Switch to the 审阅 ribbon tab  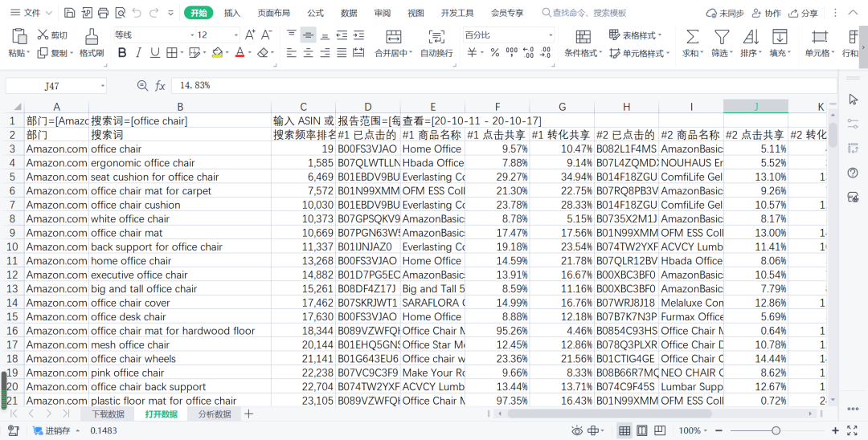click(382, 13)
